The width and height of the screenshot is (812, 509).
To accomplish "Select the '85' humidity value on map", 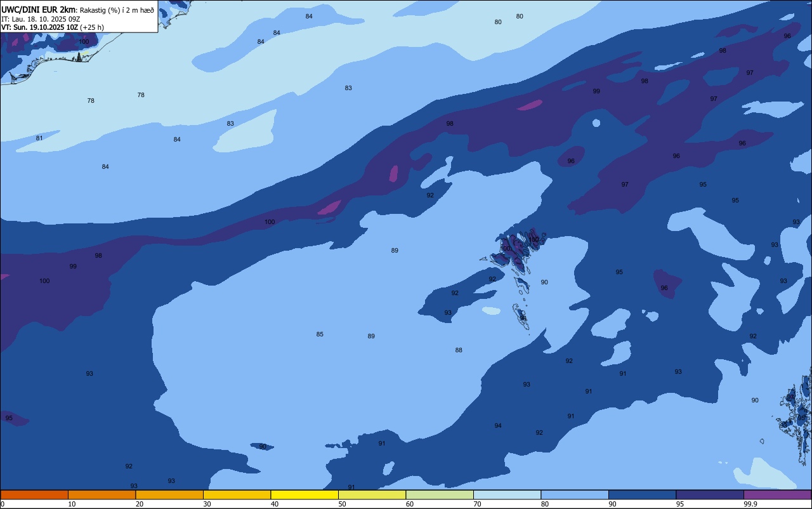I will point(320,334).
